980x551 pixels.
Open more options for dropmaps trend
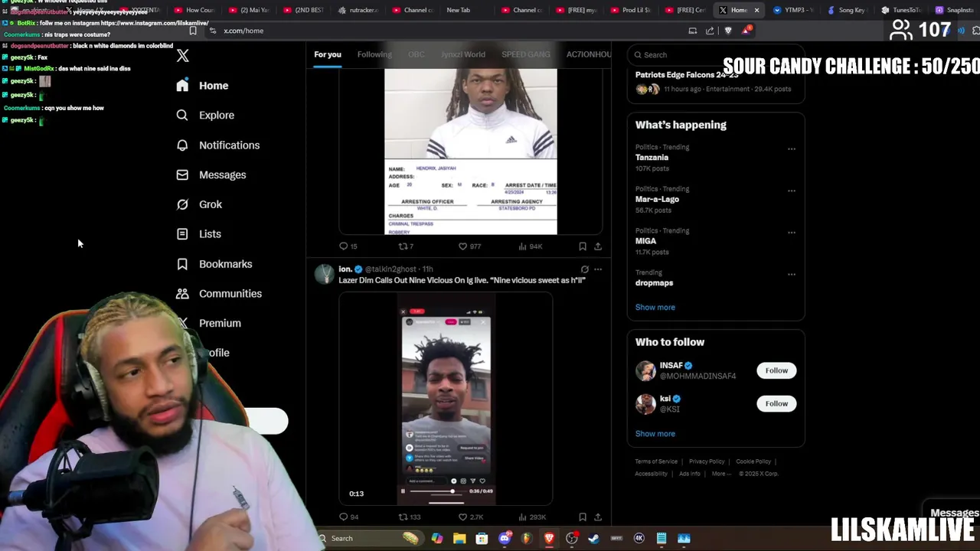(x=792, y=274)
